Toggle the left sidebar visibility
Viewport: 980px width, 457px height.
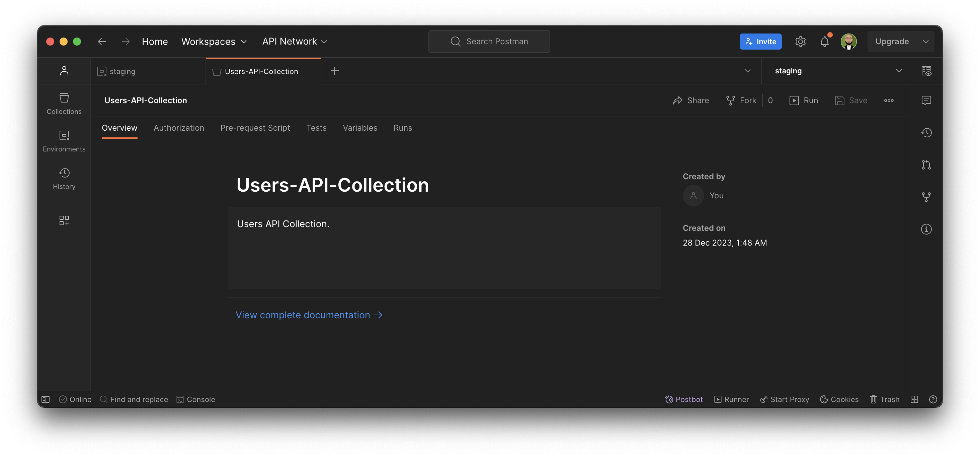coord(45,399)
